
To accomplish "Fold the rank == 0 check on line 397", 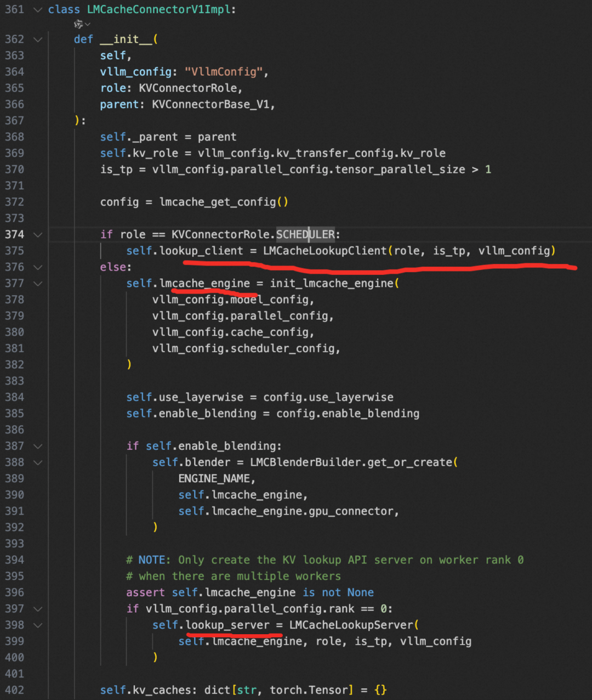I will click(x=38, y=609).
